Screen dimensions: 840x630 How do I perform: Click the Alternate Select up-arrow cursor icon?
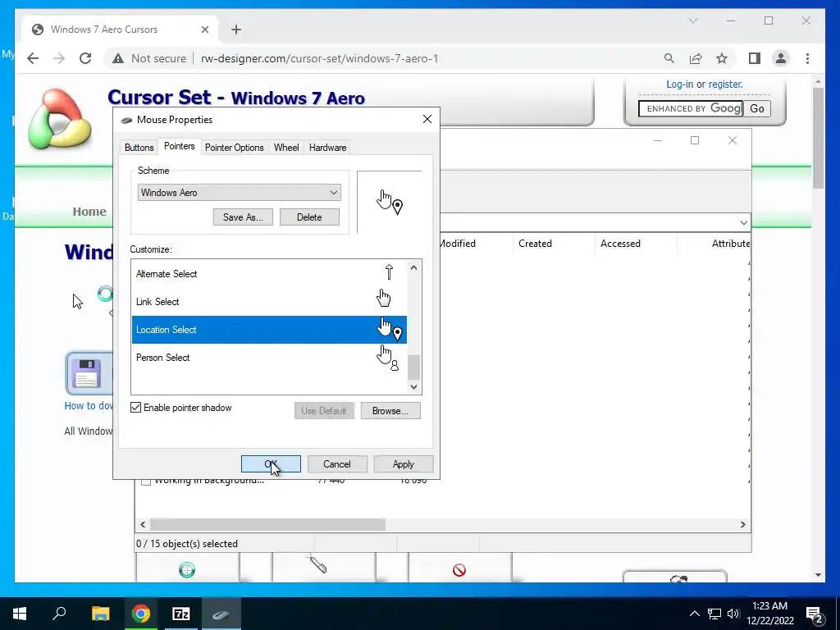click(x=390, y=272)
